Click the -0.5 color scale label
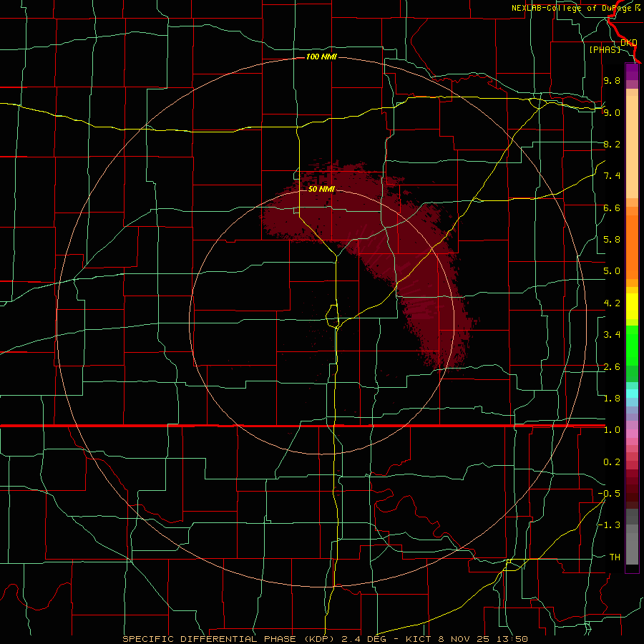The image size is (644, 644). 609,494
